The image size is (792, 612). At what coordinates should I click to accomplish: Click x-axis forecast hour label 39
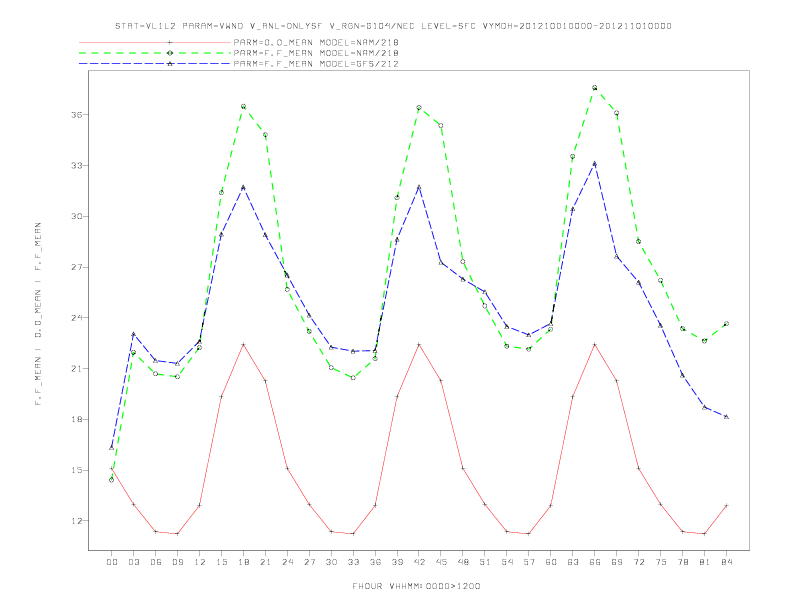[x=397, y=562]
